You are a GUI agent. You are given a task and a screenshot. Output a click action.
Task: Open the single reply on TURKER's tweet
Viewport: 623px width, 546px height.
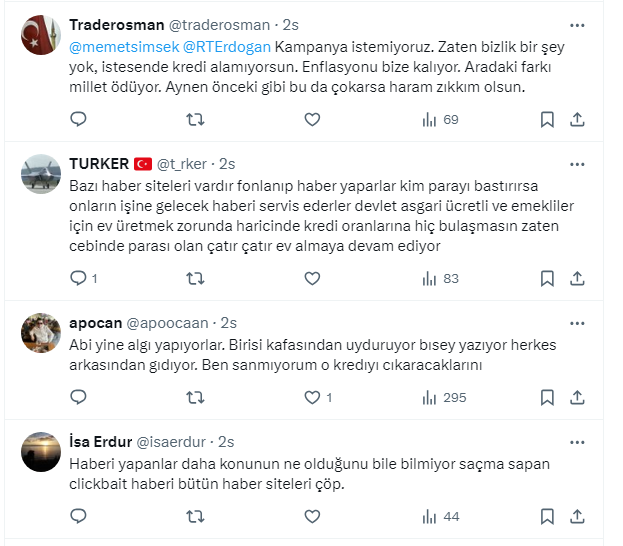click(83, 279)
